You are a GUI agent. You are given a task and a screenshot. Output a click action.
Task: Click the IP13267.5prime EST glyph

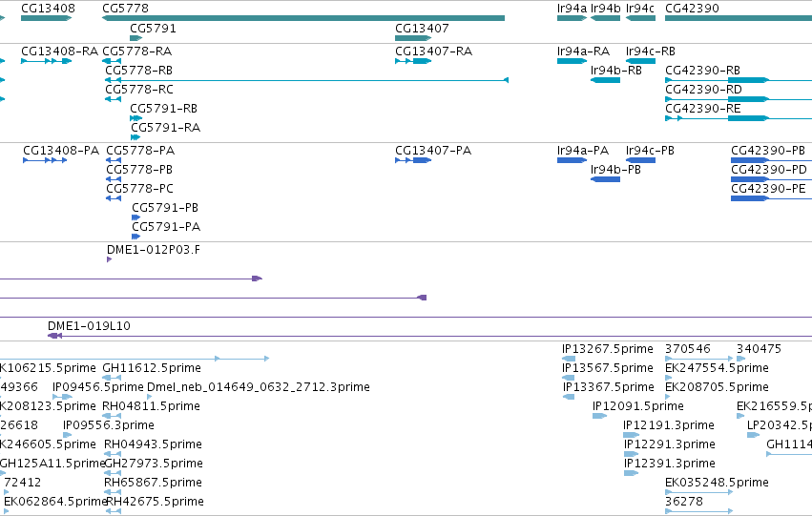pyautogui.click(x=569, y=359)
